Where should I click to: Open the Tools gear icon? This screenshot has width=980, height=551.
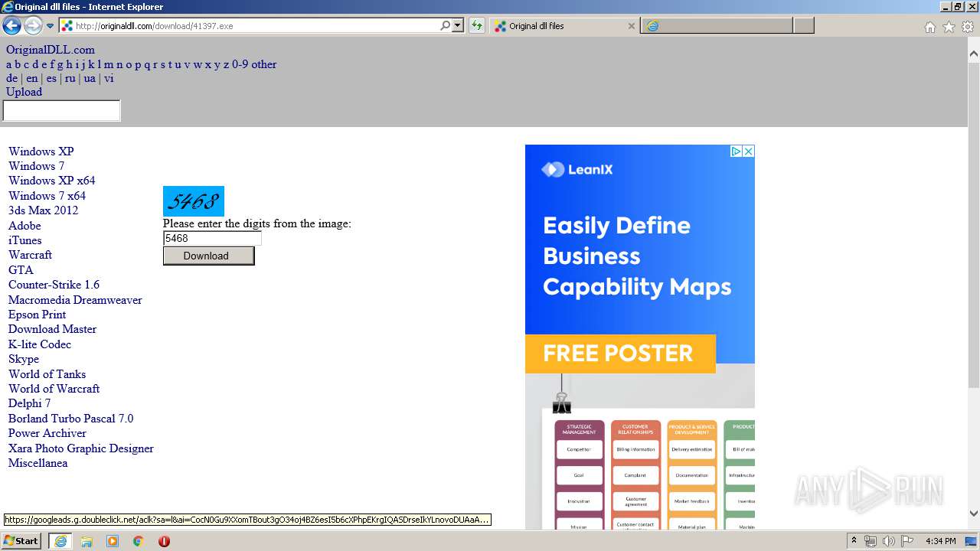click(968, 27)
